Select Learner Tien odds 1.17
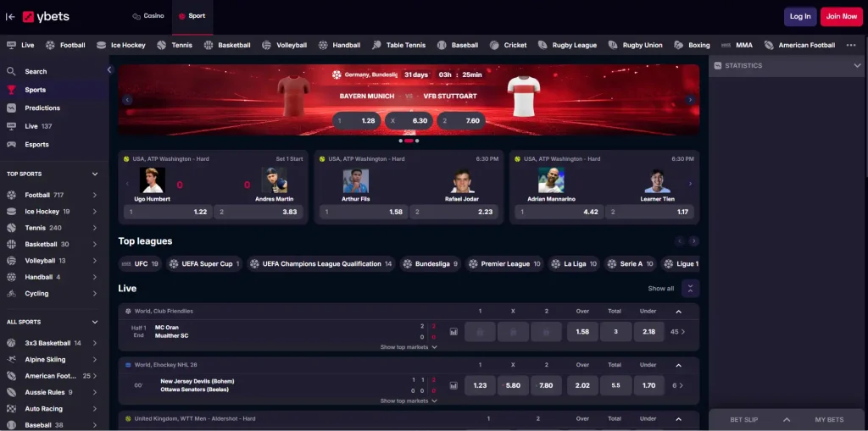Screen dimensions: 868x431 click(650, 212)
